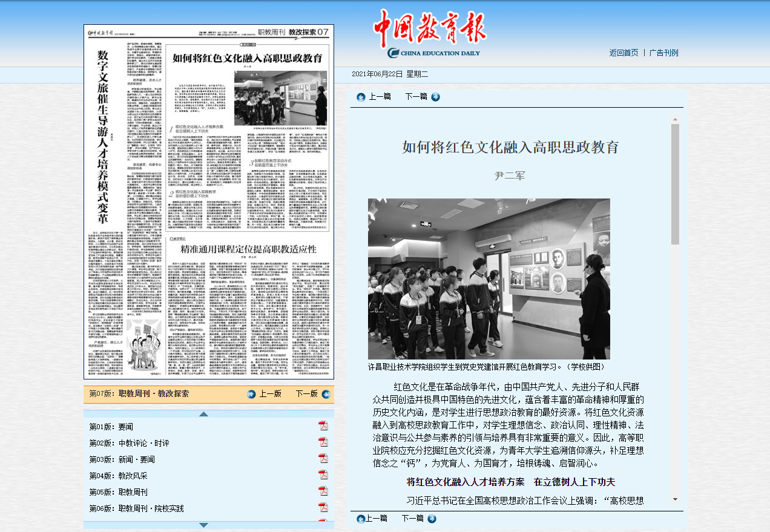Viewport: 770px width, 532px height.
Task: Open the 广告刊例 link
Action: (x=663, y=53)
